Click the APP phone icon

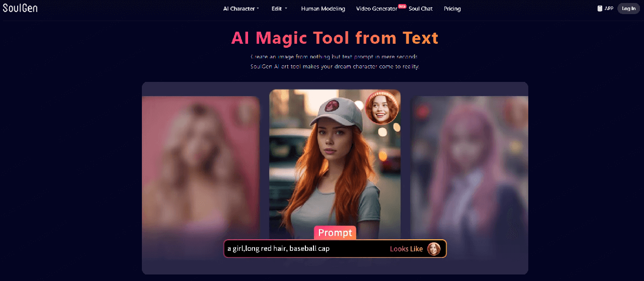click(600, 9)
